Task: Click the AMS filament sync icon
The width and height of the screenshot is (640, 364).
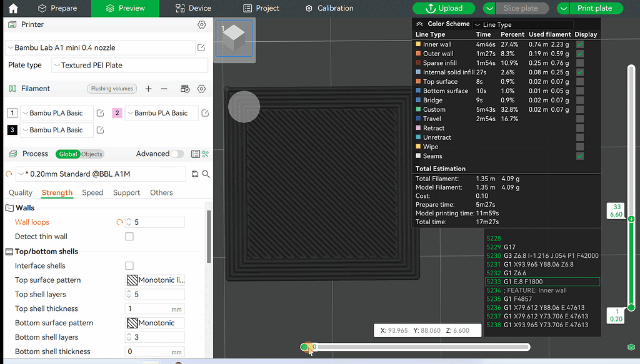Action: (185, 89)
